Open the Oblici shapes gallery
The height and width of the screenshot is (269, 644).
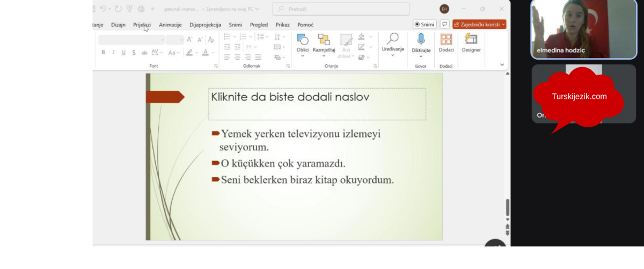point(303,41)
